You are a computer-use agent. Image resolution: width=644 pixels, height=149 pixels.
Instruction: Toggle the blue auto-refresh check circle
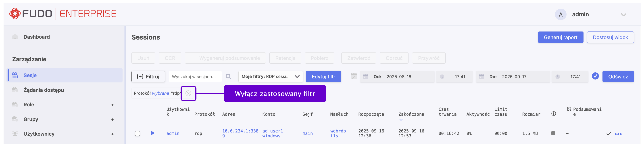click(595, 76)
